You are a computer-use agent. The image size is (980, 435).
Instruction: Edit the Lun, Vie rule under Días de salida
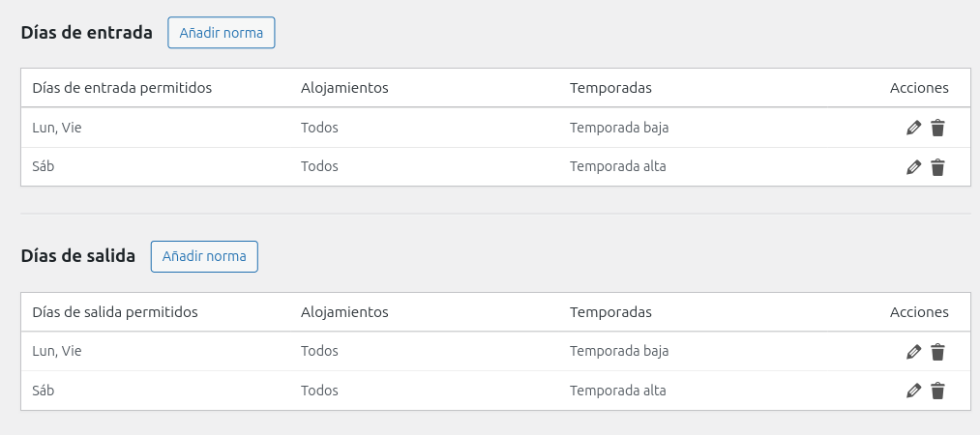[x=913, y=352]
